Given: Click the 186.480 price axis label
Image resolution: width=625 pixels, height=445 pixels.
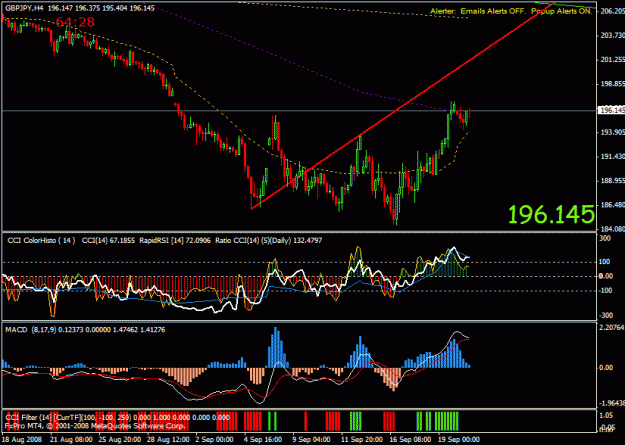Looking at the screenshot, I should (x=612, y=206).
